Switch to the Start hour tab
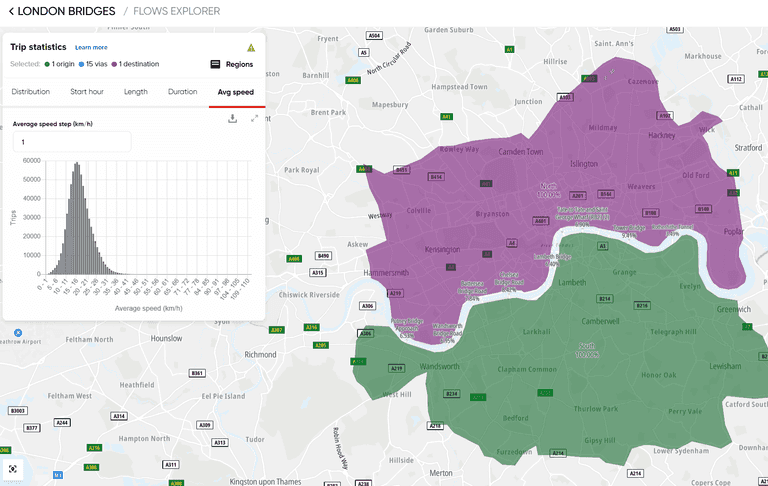 point(87,92)
